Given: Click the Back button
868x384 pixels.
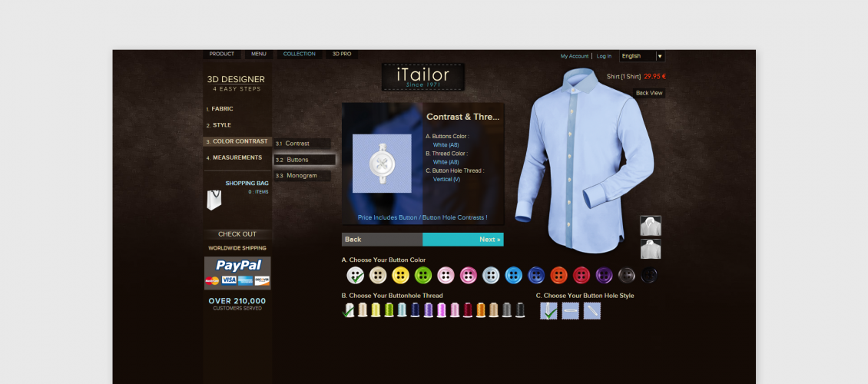Looking at the screenshot, I should click(382, 240).
